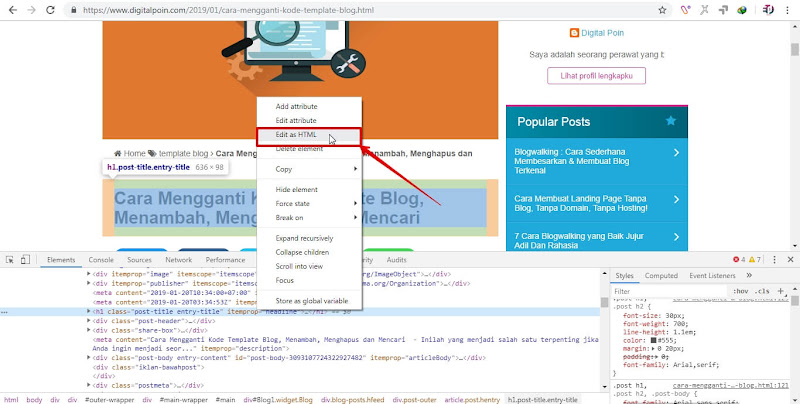The image size is (800, 404).
Task: Choose Collapse children option
Action: point(310,252)
